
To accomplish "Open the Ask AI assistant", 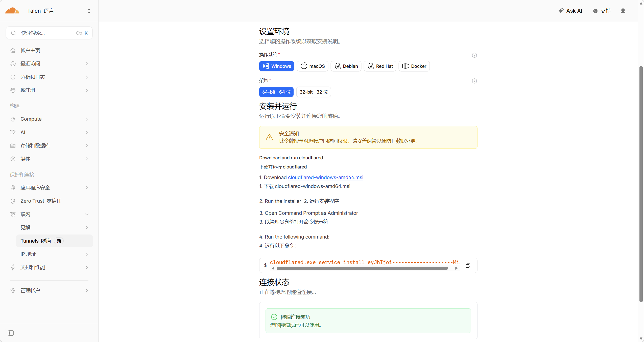I will tap(570, 11).
